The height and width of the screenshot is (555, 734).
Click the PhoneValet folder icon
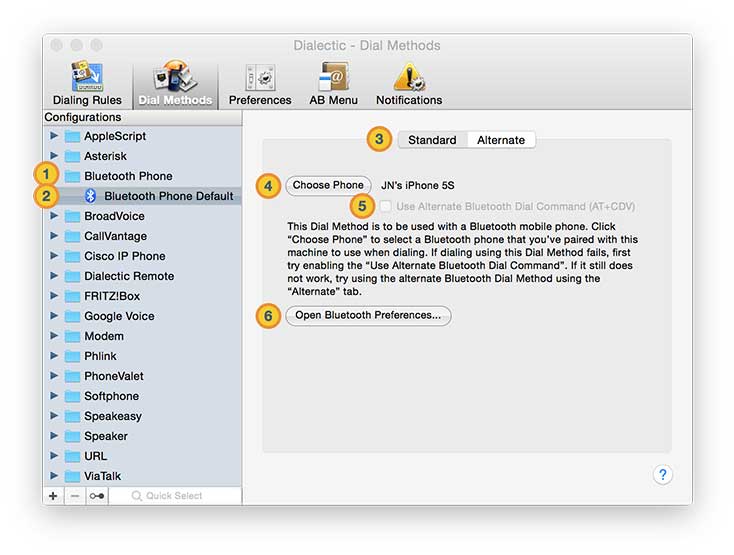pos(72,376)
